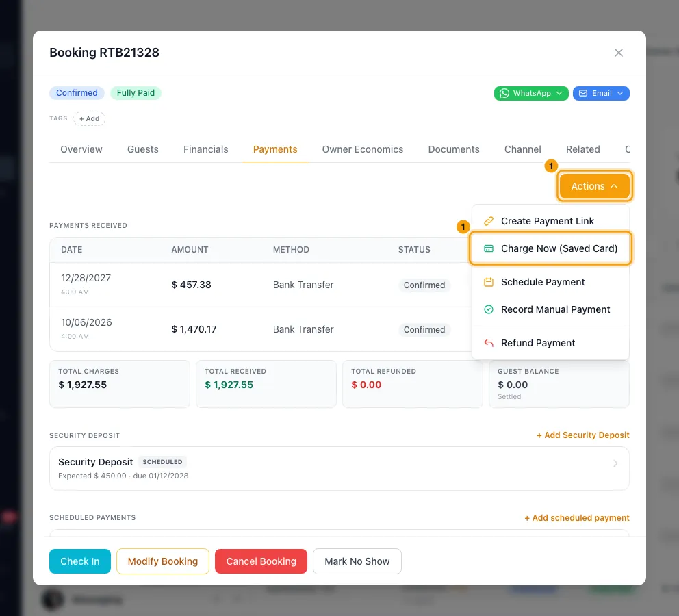This screenshot has width=679, height=616.
Task: Click the SCHEDULED deposit badge
Action: (x=162, y=462)
